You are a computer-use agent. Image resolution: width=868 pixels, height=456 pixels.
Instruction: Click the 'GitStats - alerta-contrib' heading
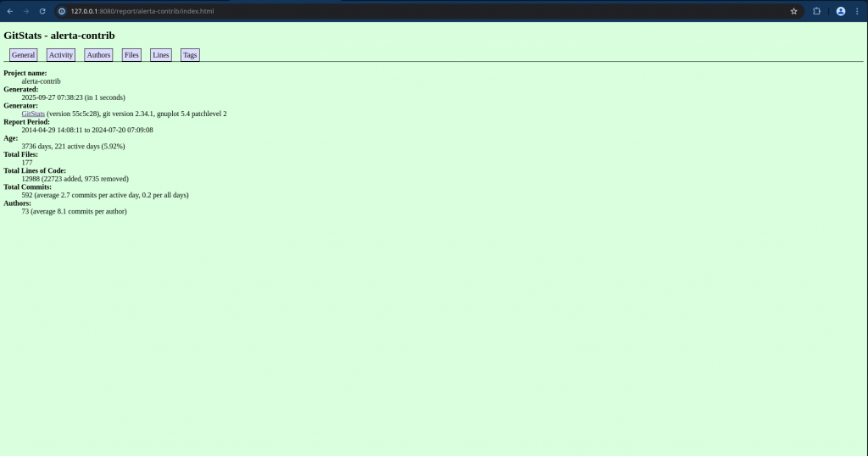click(59, 36)
